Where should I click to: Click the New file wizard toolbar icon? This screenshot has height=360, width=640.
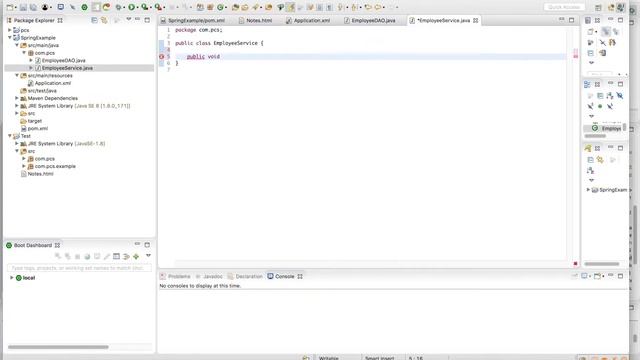[9, 7]
